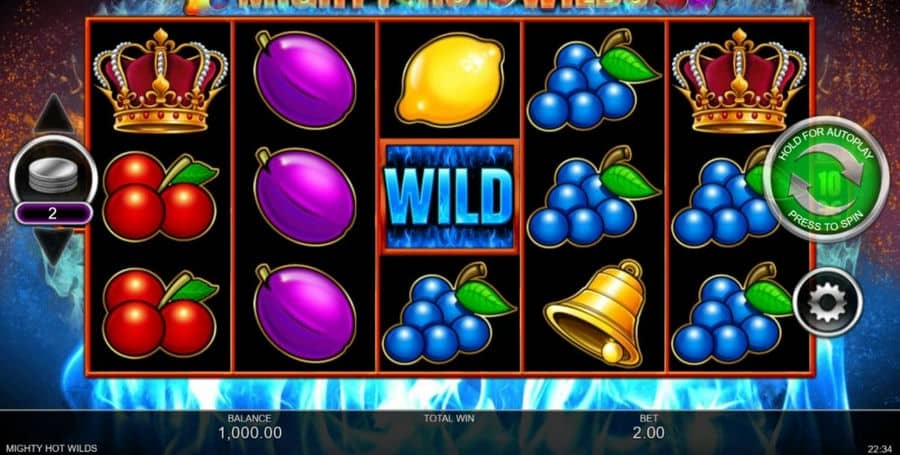This screenshot has height=455, width=900.
Task: Decrease bet with the down arrow
Action: click(53, 247)
